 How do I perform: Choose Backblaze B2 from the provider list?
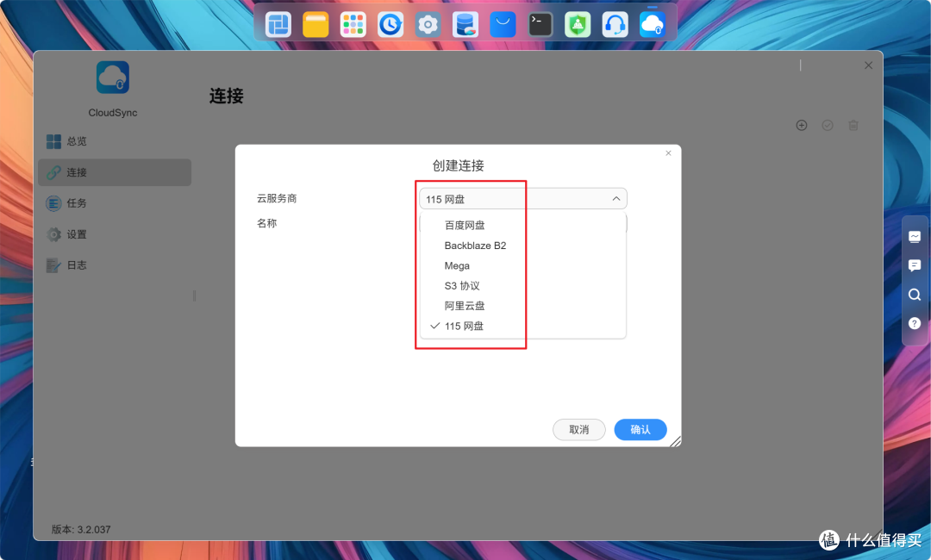point(523,246)
